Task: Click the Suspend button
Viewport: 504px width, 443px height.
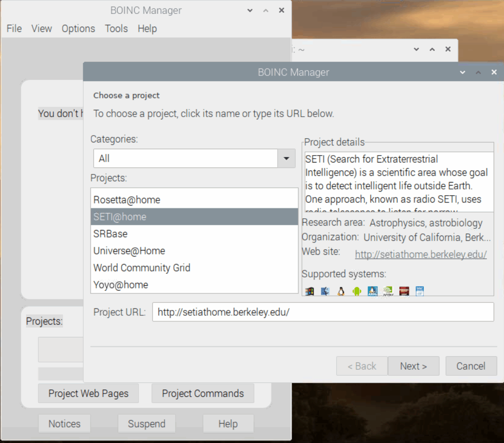Action: coord(147,423)
